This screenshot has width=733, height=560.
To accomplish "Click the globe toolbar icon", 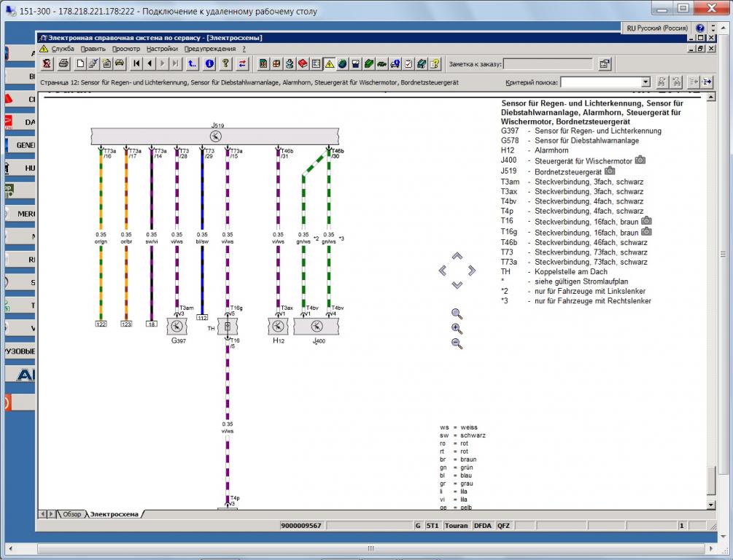I will click(x=342, y=63).
